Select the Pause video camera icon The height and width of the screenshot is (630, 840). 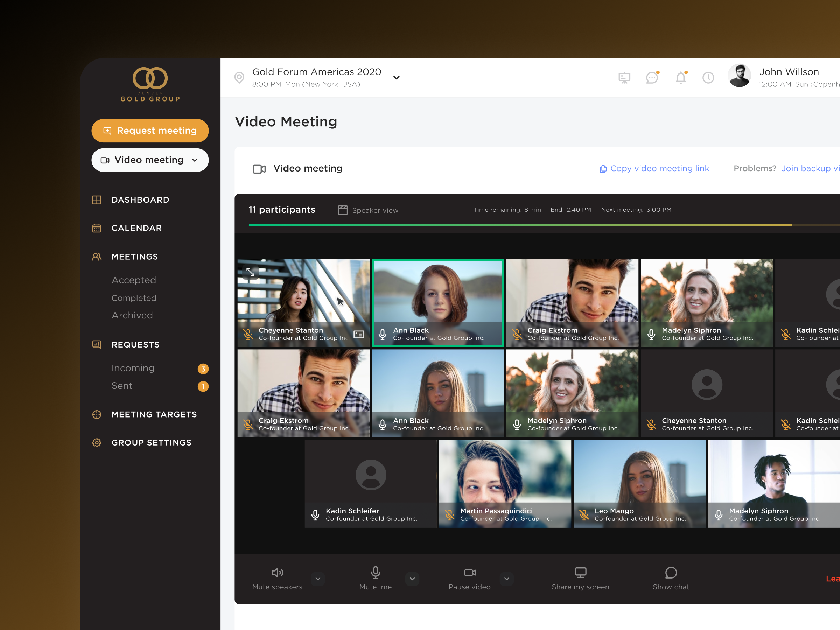pyautogui.click(x=470, y=573)
